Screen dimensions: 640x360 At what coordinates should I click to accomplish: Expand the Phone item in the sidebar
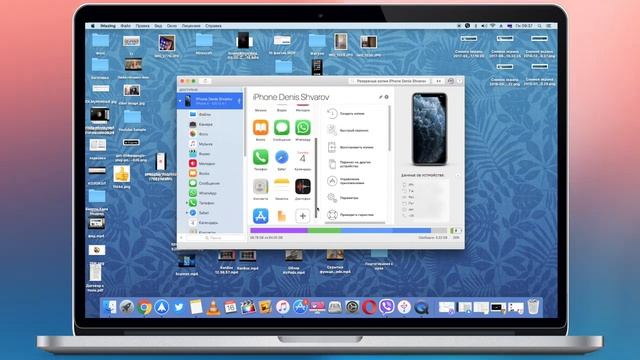click(187, 203)
